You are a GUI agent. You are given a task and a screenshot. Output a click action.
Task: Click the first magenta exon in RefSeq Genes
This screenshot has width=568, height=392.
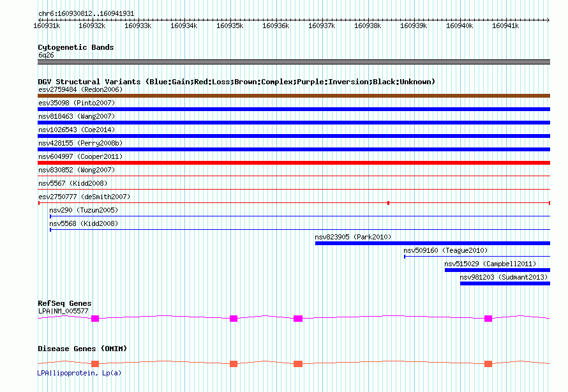pyautogui.click(x=95, y=318)
